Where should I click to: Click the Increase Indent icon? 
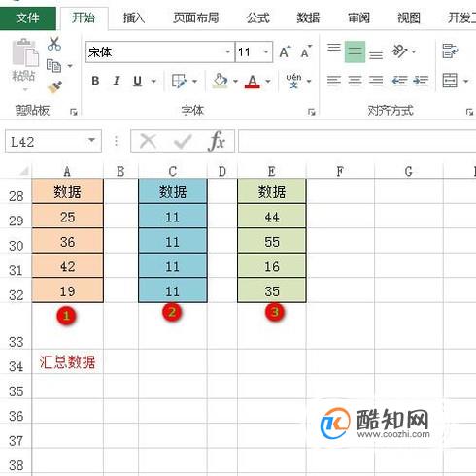tap(421, 81)
